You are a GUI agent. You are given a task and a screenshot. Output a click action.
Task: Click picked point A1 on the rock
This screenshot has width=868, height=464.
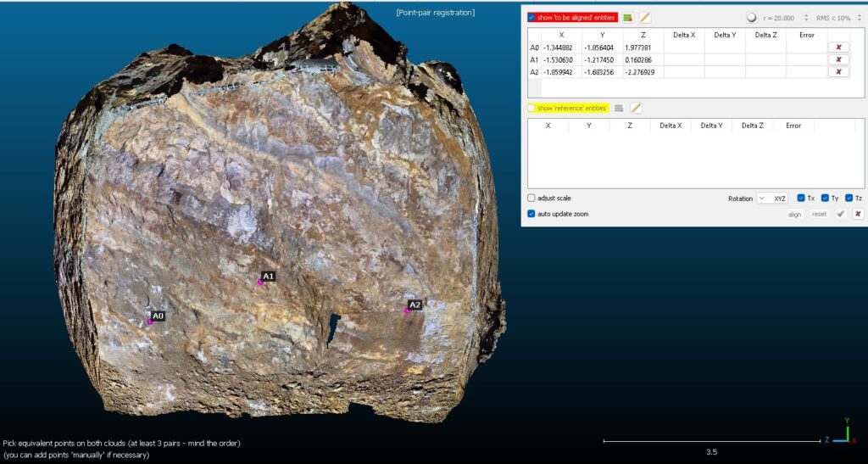[260, 282]
